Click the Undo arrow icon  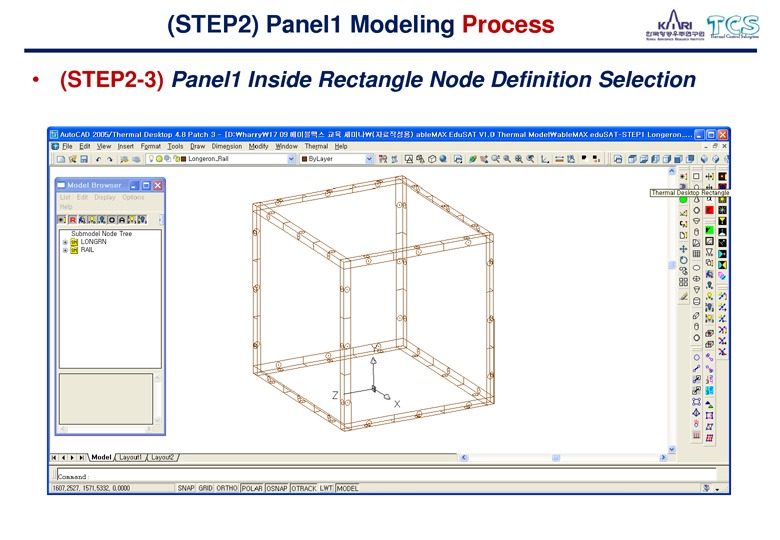pyautogui.click(x=98, y=159)
